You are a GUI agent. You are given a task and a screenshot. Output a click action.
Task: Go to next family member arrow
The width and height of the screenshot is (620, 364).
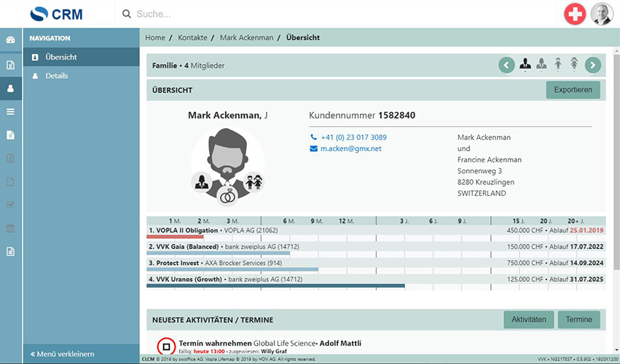[593, 66]
